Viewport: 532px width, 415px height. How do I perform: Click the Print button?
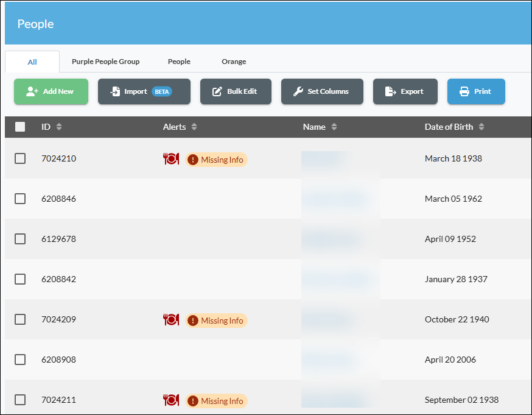pyautogui.click(x=476, y=91)
